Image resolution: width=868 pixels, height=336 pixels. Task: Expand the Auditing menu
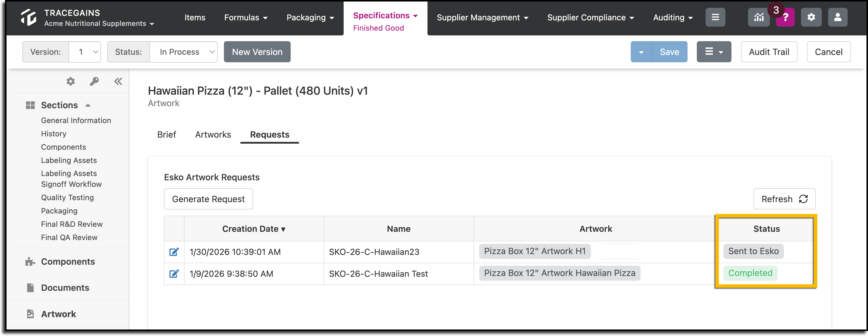[673, 18]
